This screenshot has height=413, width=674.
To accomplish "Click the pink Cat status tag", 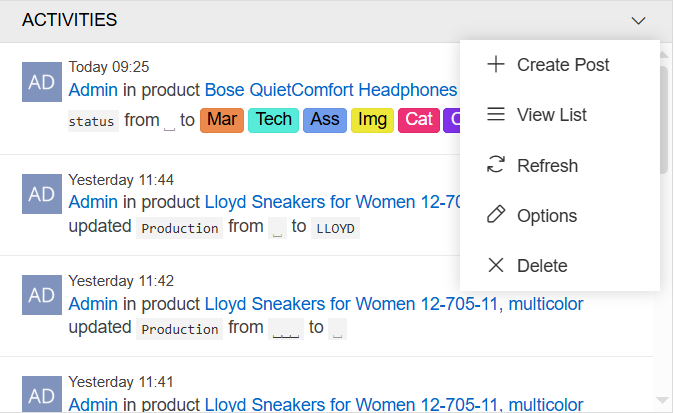I will coord(419,120).
